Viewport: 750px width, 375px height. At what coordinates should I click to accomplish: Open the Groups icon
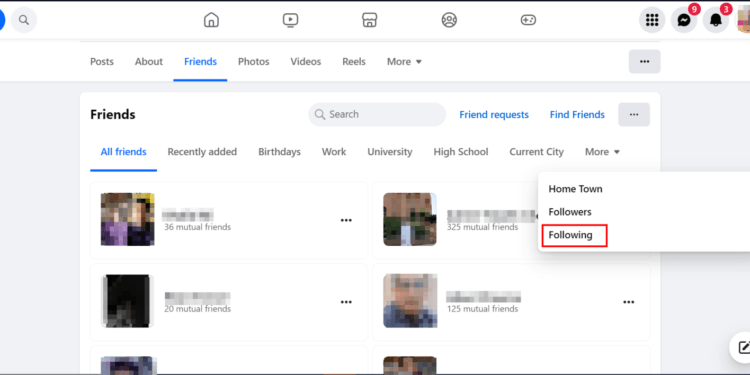tap(449, 20)
